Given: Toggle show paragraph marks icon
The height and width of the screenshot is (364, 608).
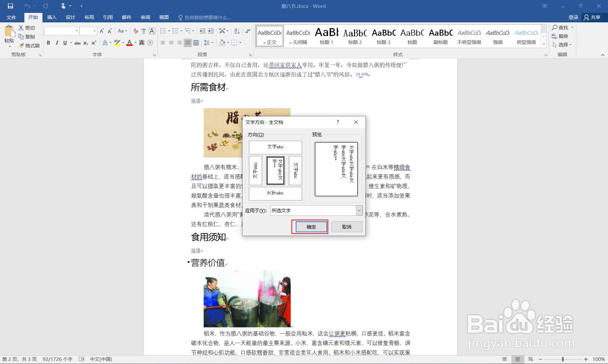Looking at the screenshot, I should (247, 31).
